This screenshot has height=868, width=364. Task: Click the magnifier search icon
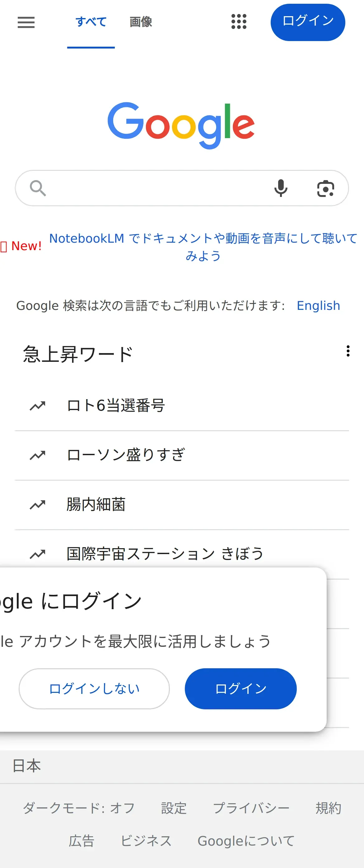tap(38, 188)
